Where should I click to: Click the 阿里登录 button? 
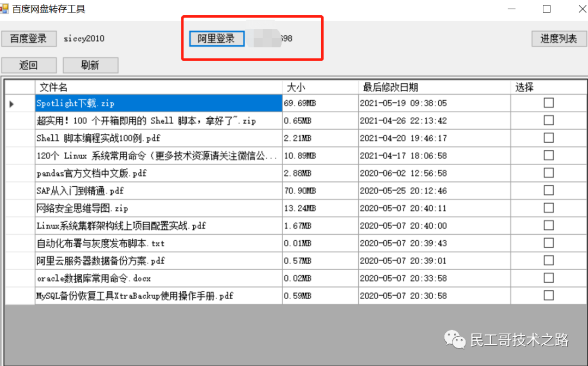click(x=217, y=39)
